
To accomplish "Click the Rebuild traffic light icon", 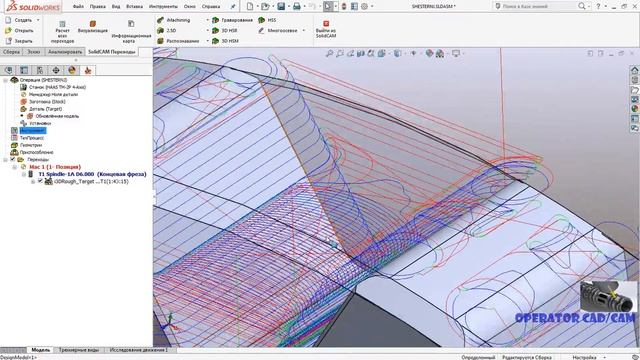I will click(344, 6).
